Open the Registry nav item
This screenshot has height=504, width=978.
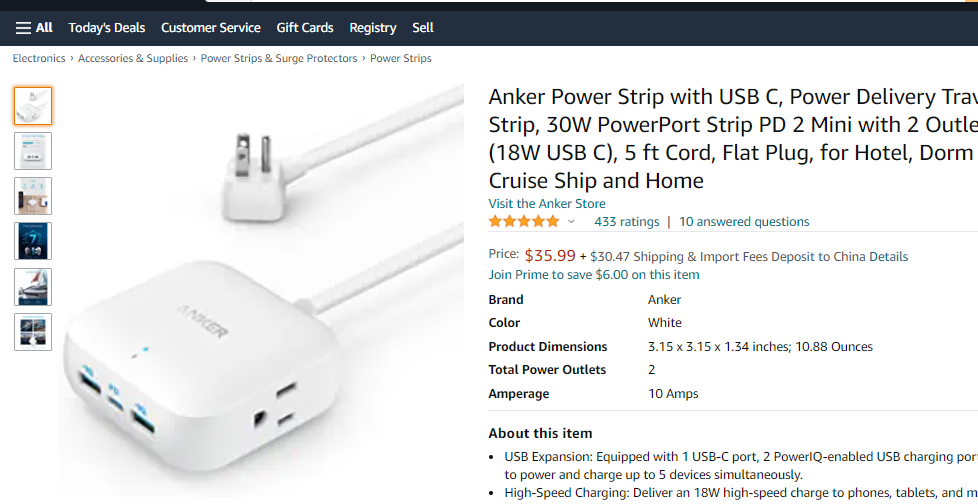(x=373, y=28)
